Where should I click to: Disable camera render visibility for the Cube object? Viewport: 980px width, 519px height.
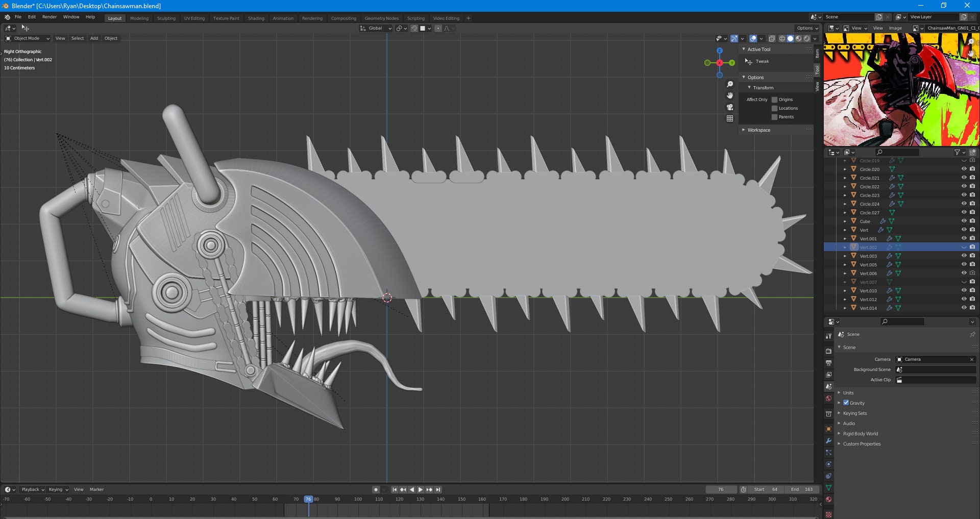973,221
